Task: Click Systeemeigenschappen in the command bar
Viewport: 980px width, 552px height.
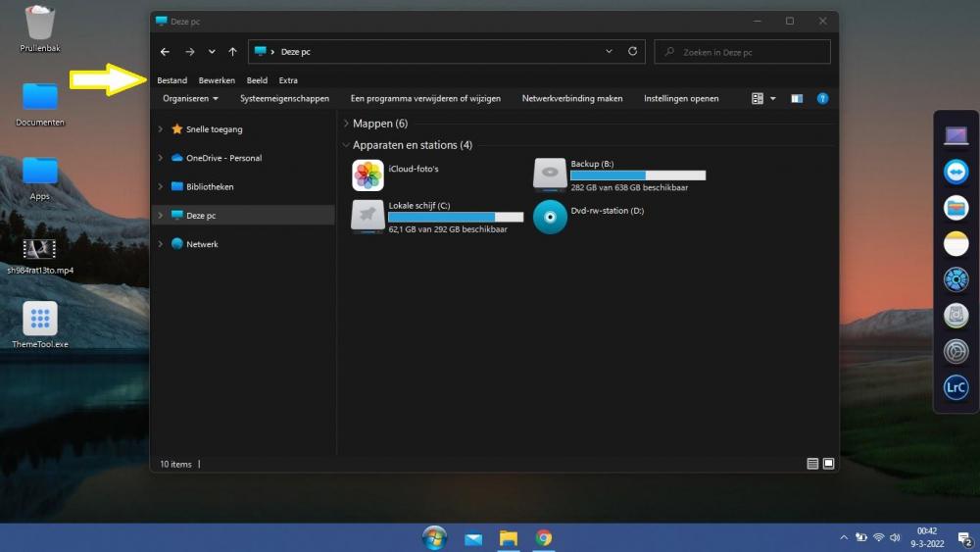Action: (284, 98)
